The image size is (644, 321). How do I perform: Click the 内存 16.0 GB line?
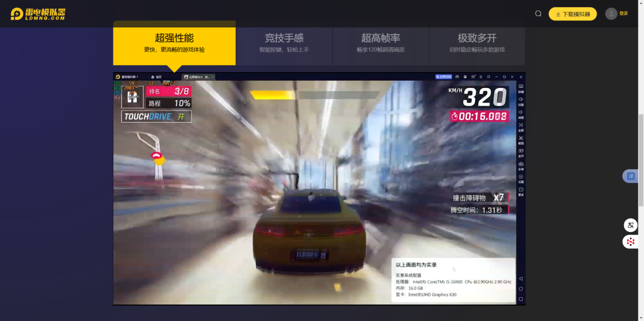[409, 288]
